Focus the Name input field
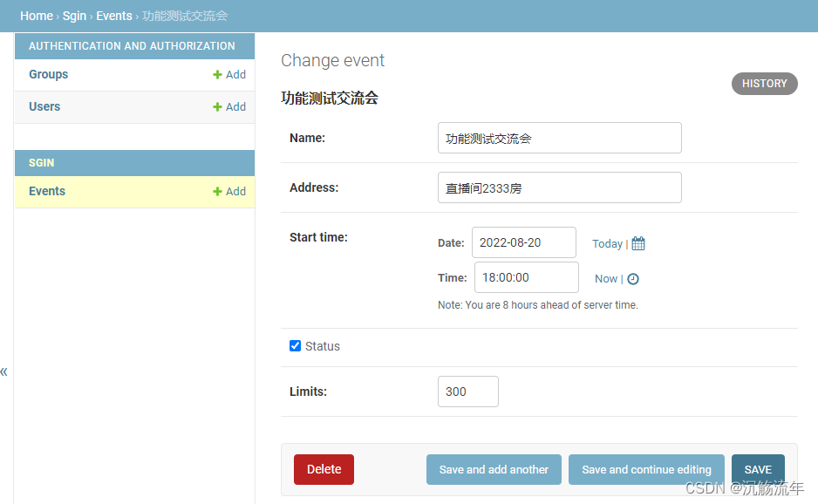Image resolution: width=818 pixels, height=504 pixels. pyautogui.click(x=559, y=138)
